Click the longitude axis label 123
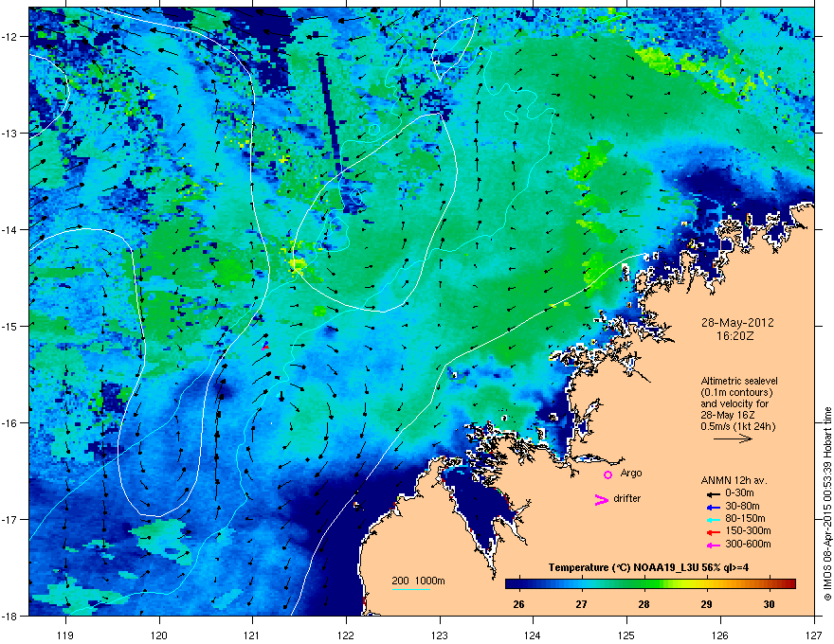 (440, 635)
